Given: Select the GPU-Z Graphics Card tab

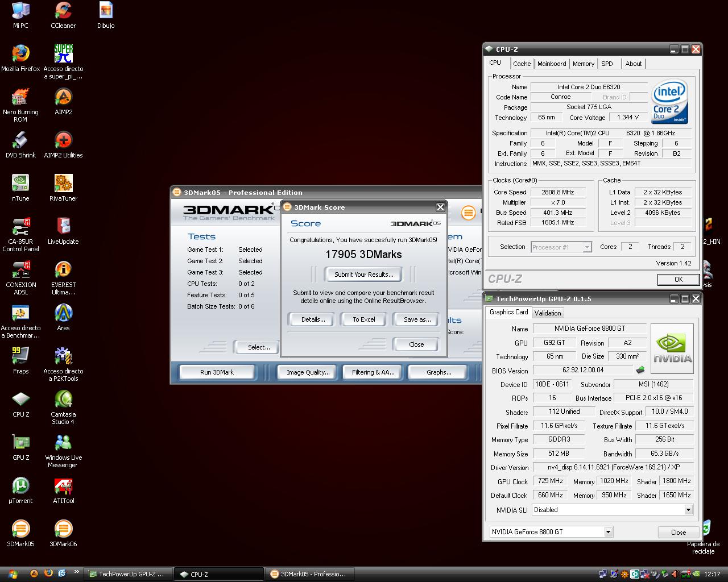Looking at the screenshot, I should click(x=508, y=312).
